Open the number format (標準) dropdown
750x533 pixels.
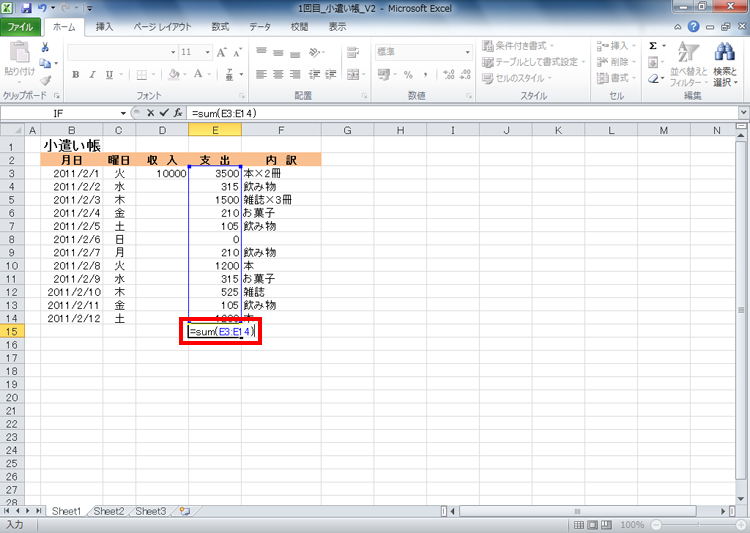coord(467,52)
